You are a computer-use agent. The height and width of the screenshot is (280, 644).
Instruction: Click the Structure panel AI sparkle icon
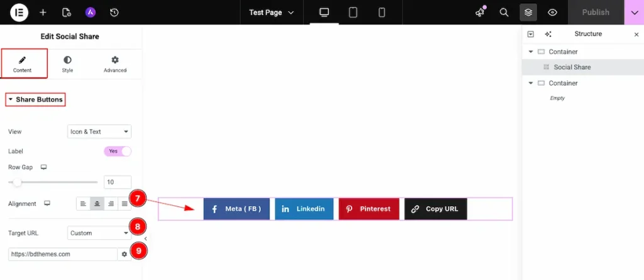548,34
